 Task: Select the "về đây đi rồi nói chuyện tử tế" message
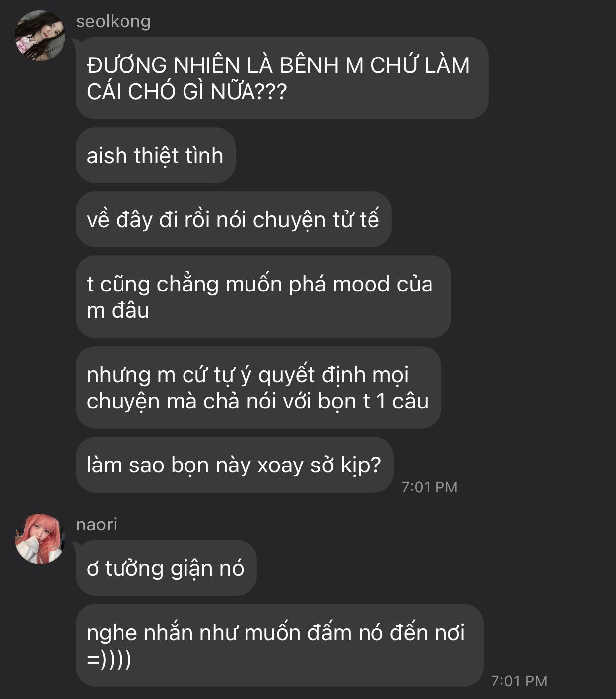[233, 219]
